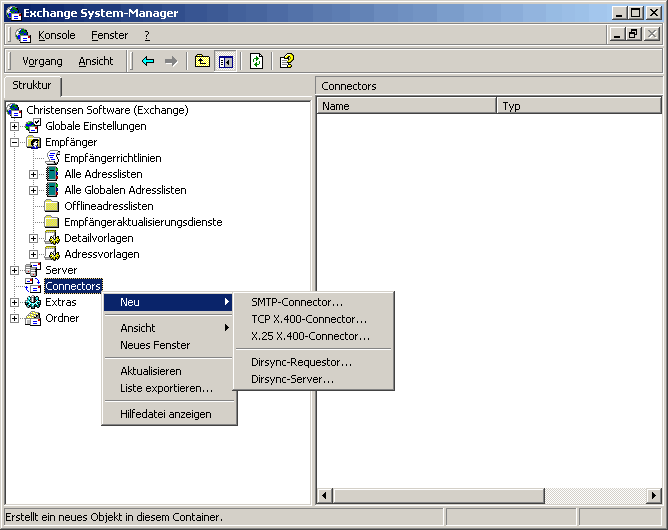Click the Empfängeraktualisierungsdienste folder icon

tap(52, 222)
